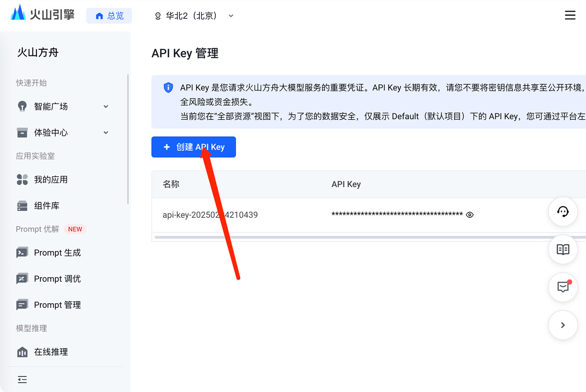Expand the floating panel right-arrow button

[x=563, y=325]
